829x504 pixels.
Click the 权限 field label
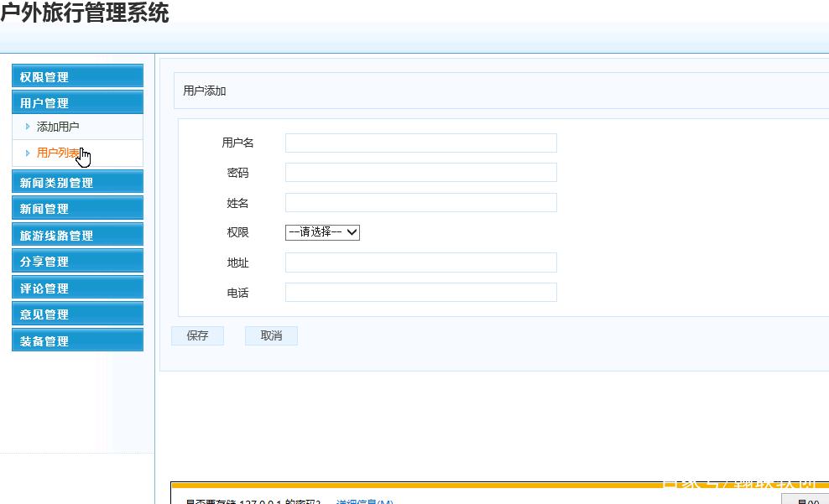(238, 232)
